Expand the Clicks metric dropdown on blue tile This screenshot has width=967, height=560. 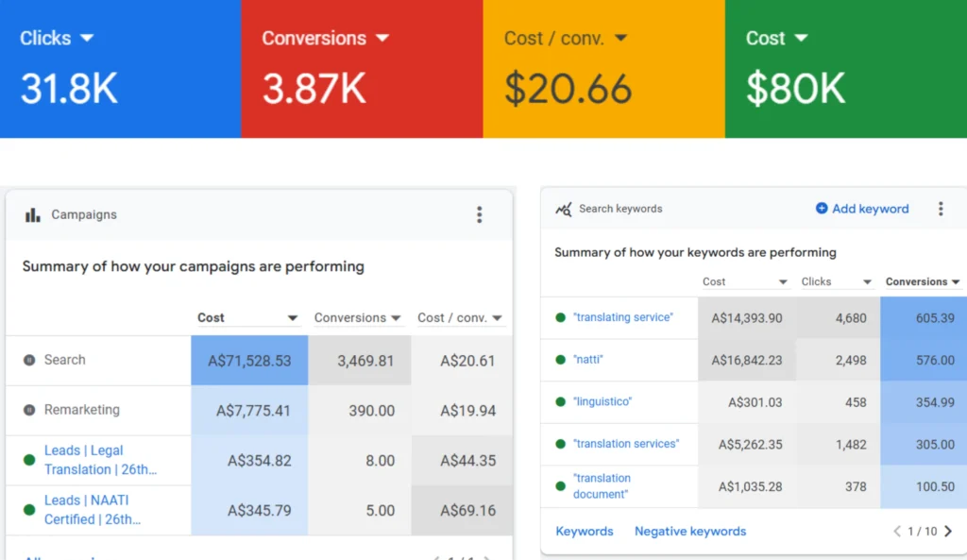pos(87,38)
